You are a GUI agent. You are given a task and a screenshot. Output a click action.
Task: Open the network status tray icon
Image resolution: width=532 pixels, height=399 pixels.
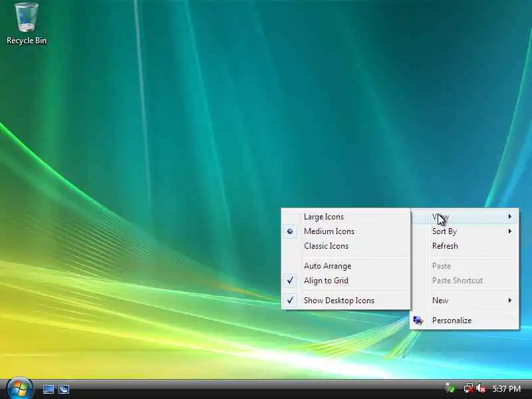469,388
